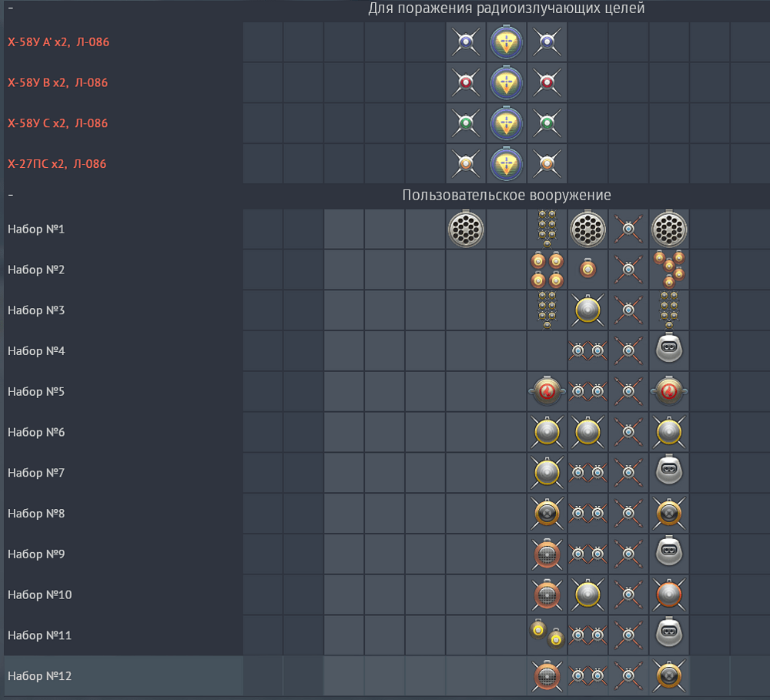Image resolution: width=770 pixels, height=700 pixels.
Task: Click the two yellow bombs icon in Набор №11
Action: (x=547, y=634)
